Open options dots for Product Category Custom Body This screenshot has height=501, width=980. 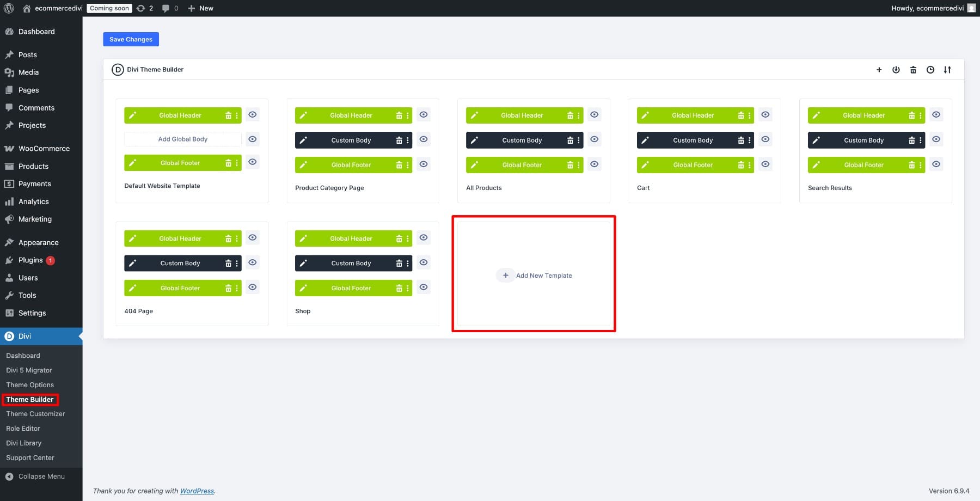pyautogui.click(x=408, y=140)
